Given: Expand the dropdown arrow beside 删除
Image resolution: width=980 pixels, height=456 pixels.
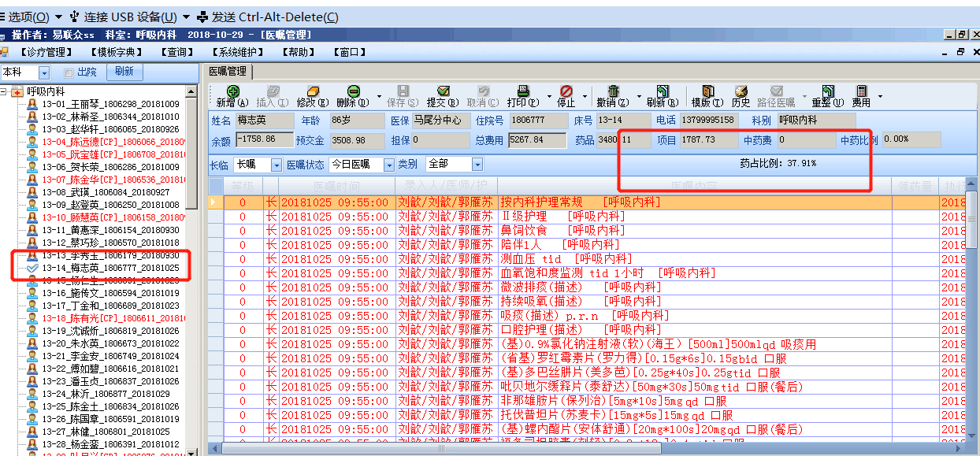Looking at the screenshot, I should pos(379,97).
